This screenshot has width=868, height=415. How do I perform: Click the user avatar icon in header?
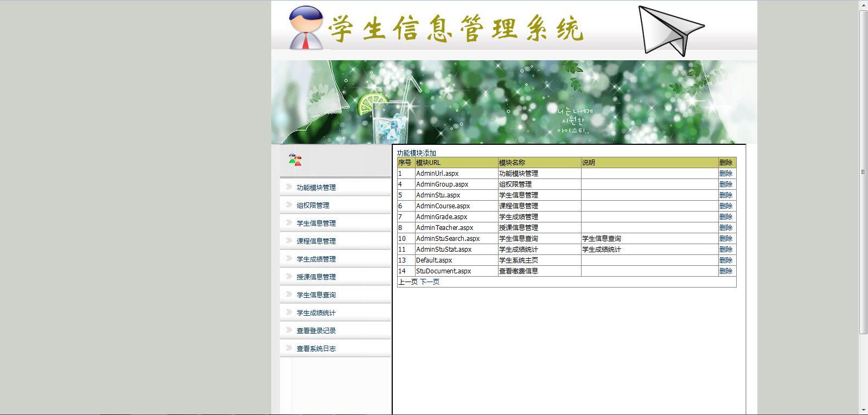coord(306,27)
